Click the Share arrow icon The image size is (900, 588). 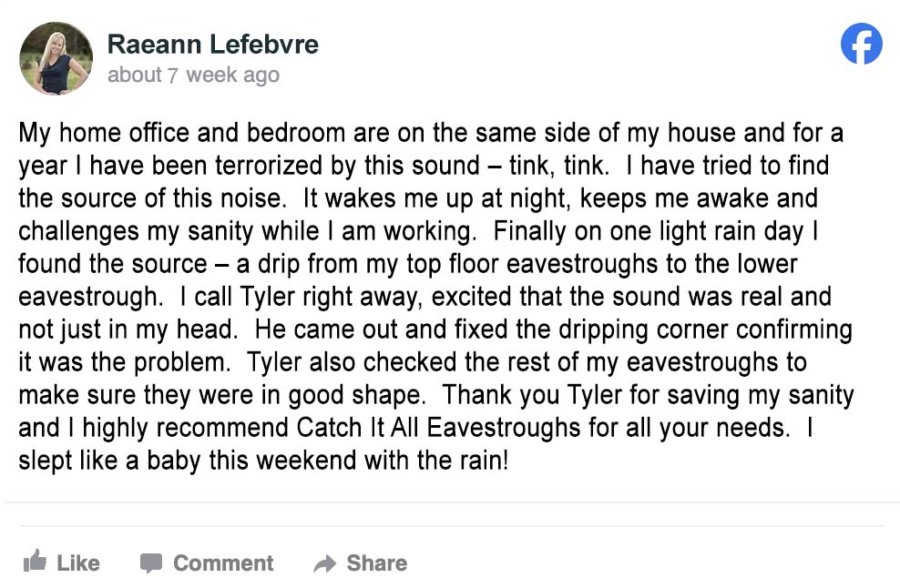point(325,564)
